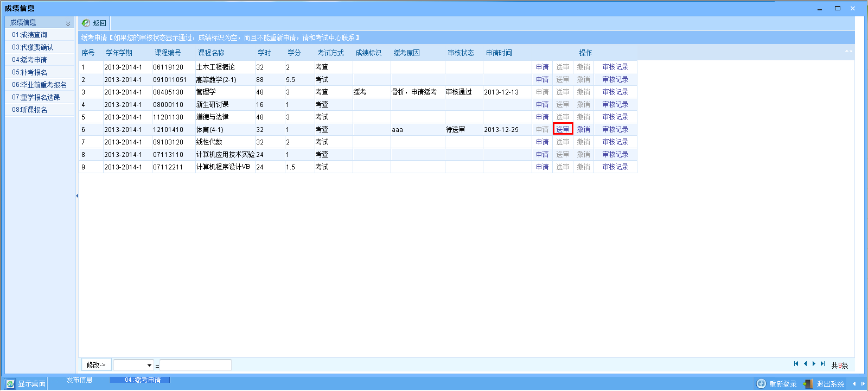Open the field dropdown next to 修改
This screenshot has width=868, height=391.
point(149,365)
